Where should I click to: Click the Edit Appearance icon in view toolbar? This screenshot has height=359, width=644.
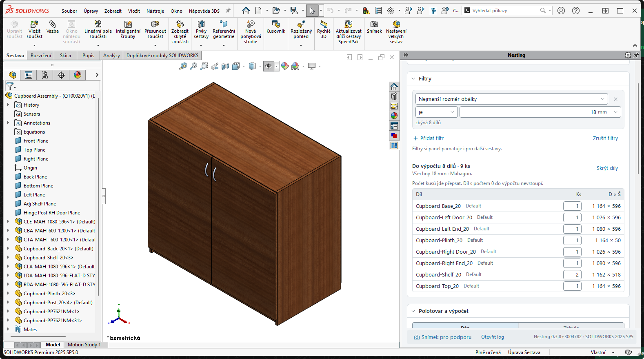click(285, 66)
